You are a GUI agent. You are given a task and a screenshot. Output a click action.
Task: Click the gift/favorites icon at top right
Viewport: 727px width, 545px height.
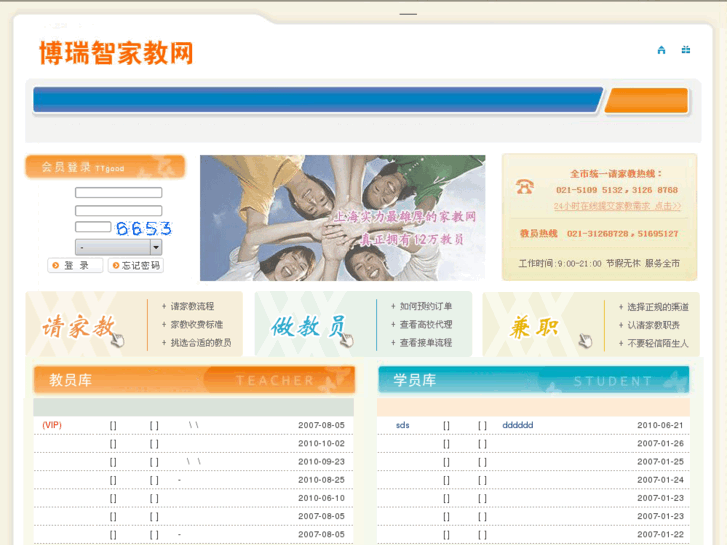[686, 50]
